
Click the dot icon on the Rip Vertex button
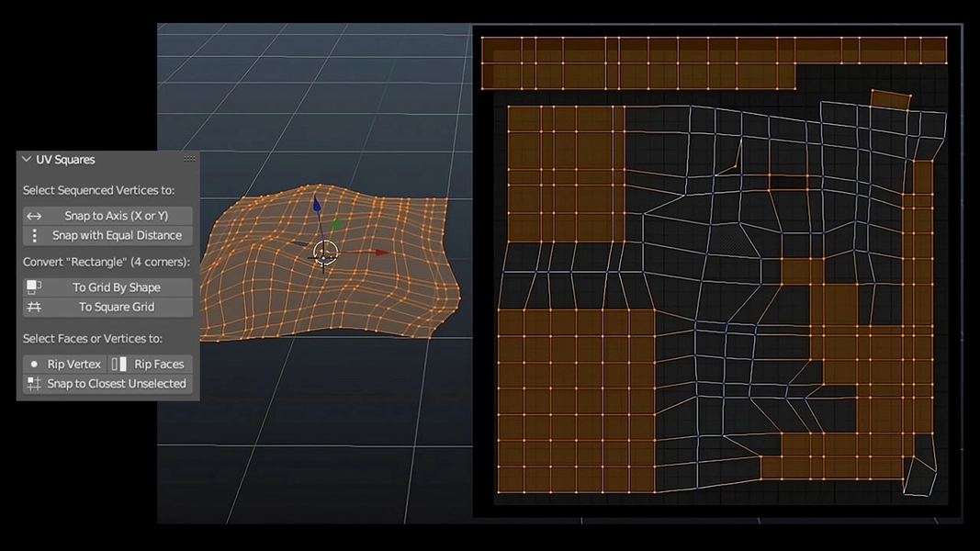33,364
